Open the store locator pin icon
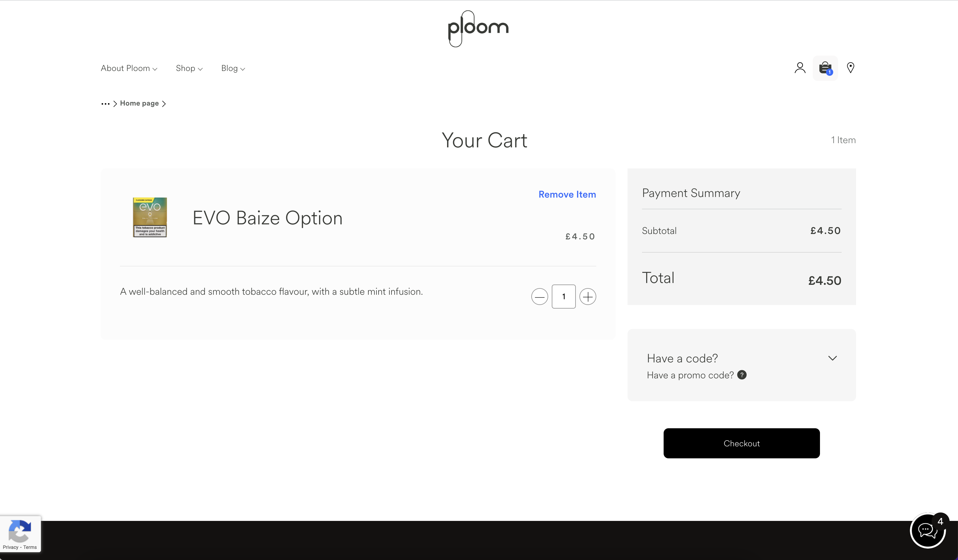 (850, 68)
